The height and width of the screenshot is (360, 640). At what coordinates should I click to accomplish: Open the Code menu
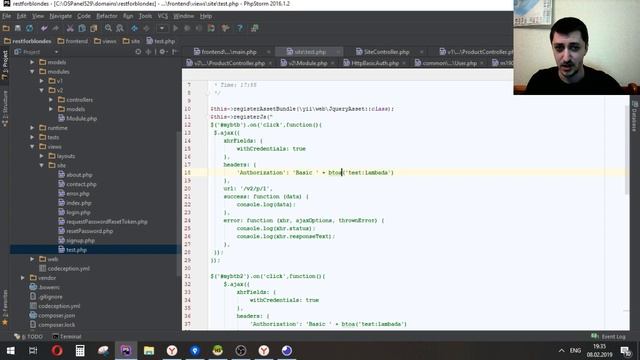click(84, 16)
